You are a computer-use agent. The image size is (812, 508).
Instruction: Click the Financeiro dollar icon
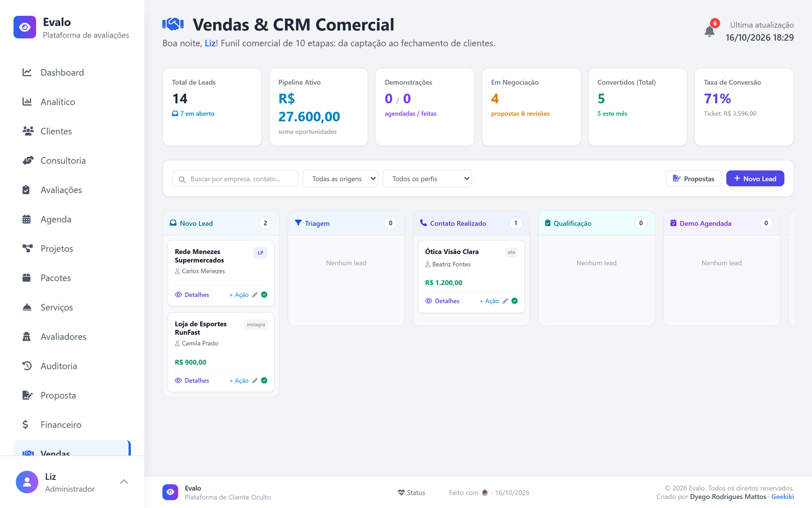[x=25, y=425]
